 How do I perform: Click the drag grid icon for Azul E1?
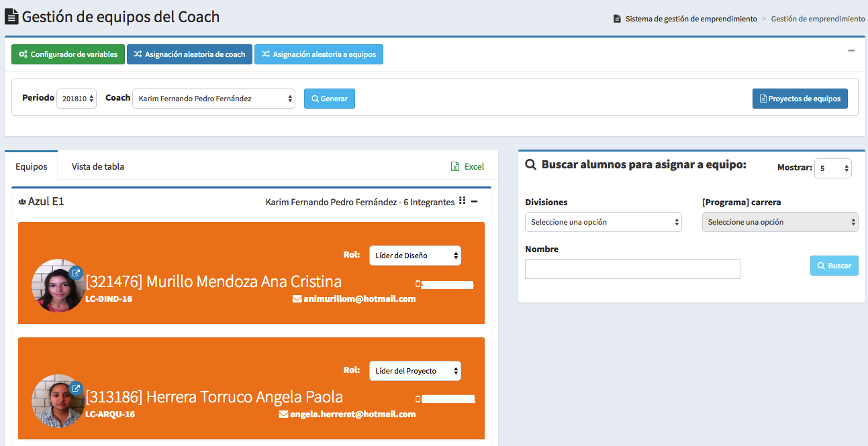click(462, 201)
